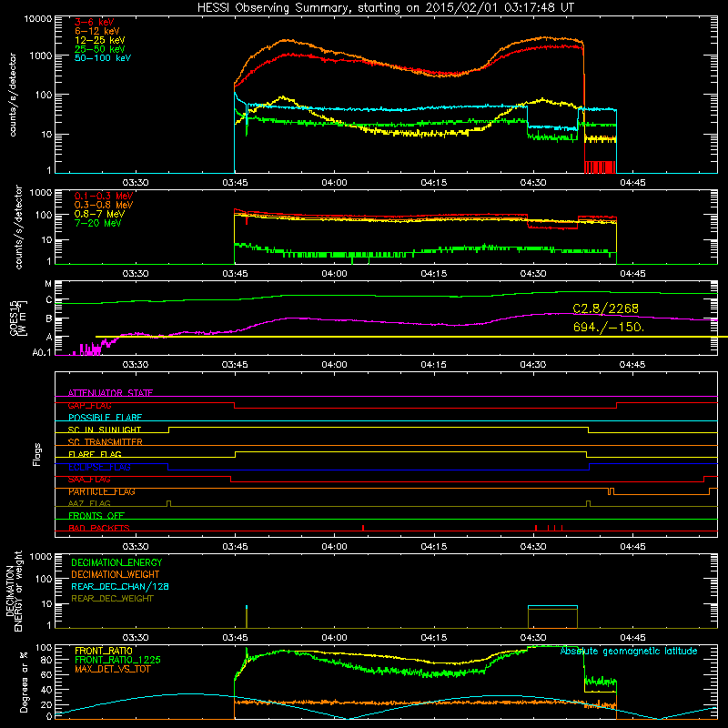728x728 pixels.
Task: Click the 10000 tick label on top plot
Action: pyautogui.click(x=37, y=18)
